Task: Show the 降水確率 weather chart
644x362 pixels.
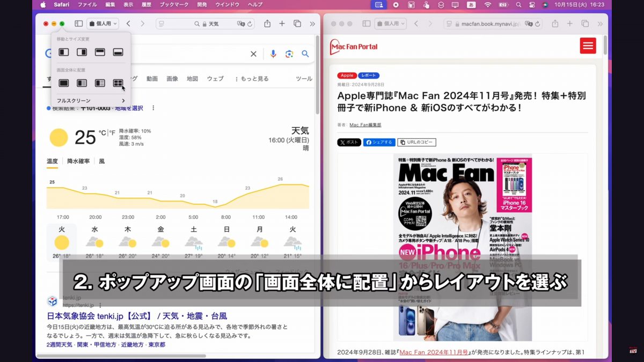Action: pyautogui.click(x=78, y=161)
